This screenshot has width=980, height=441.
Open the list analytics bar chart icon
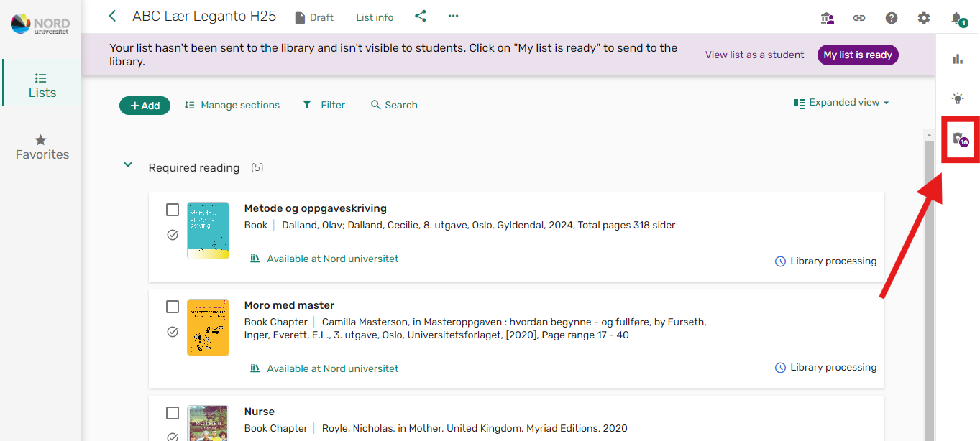coord(958,59)
